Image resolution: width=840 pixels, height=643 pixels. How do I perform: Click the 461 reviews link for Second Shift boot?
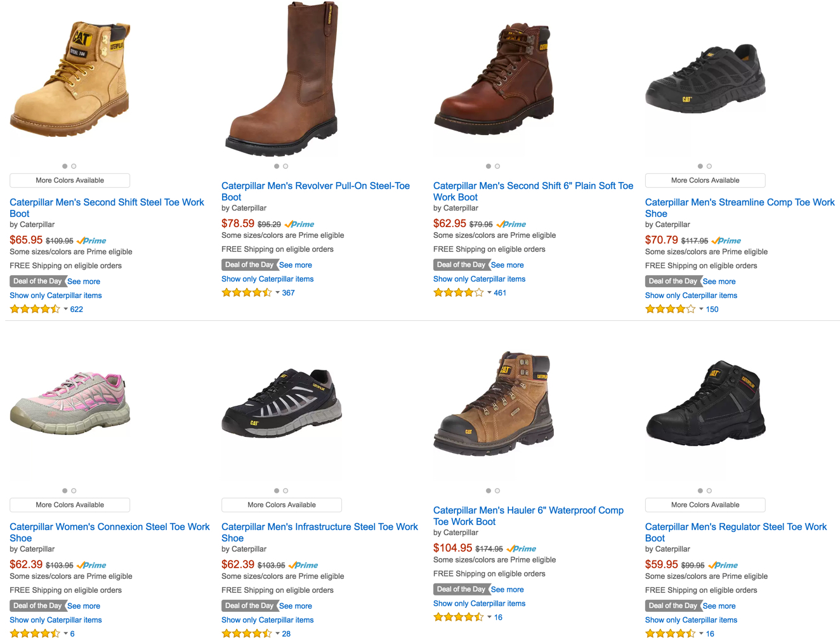(499, 292)
